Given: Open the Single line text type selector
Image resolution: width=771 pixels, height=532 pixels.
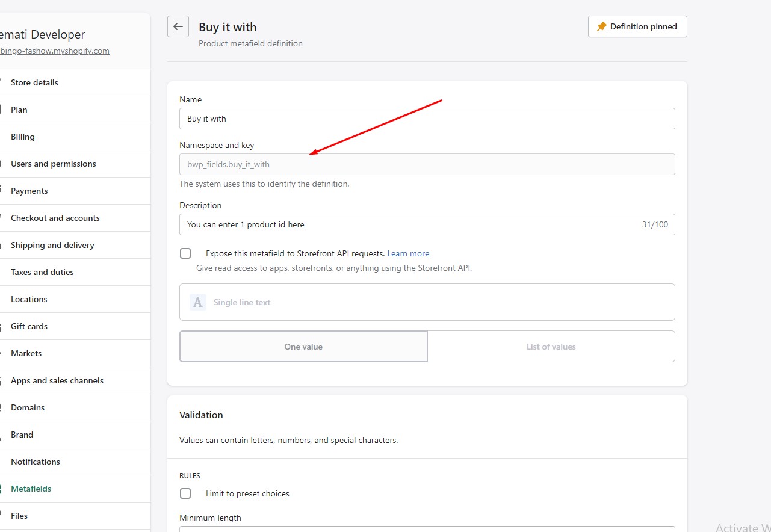Looking at the screenshot, I should click(x=427, y=302).
